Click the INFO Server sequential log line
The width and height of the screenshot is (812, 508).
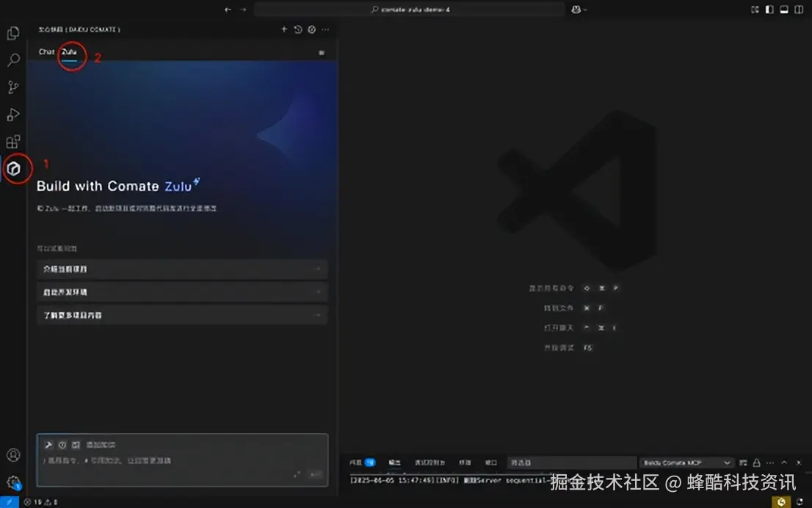(x=449, y=481)
